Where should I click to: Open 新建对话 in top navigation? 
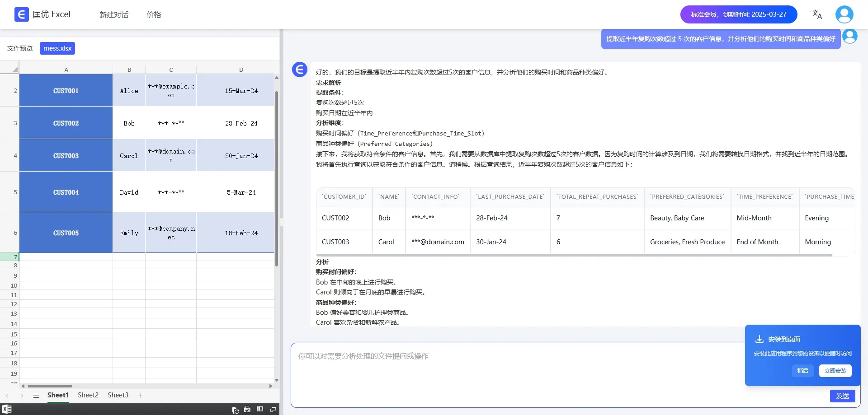(114, 14)
